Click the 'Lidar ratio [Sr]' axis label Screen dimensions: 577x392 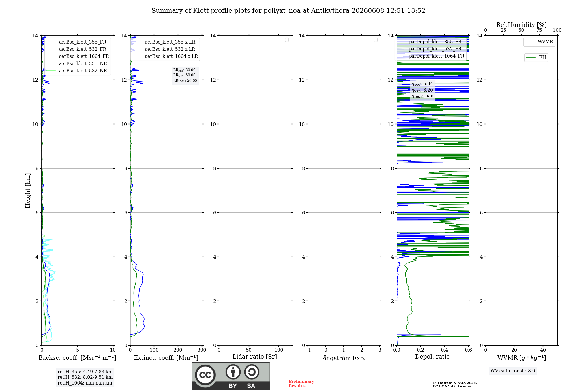pos(255,357)
